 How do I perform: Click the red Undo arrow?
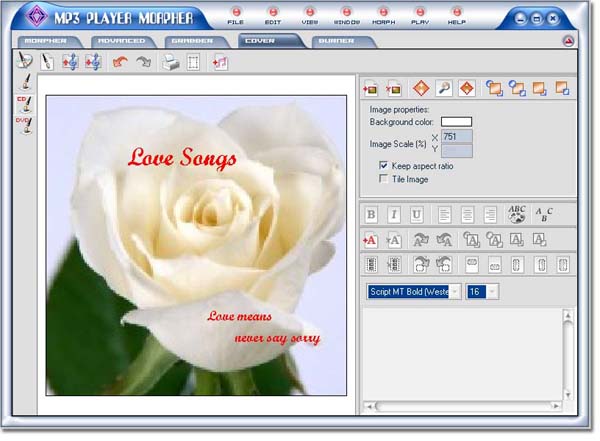(120, 62)
